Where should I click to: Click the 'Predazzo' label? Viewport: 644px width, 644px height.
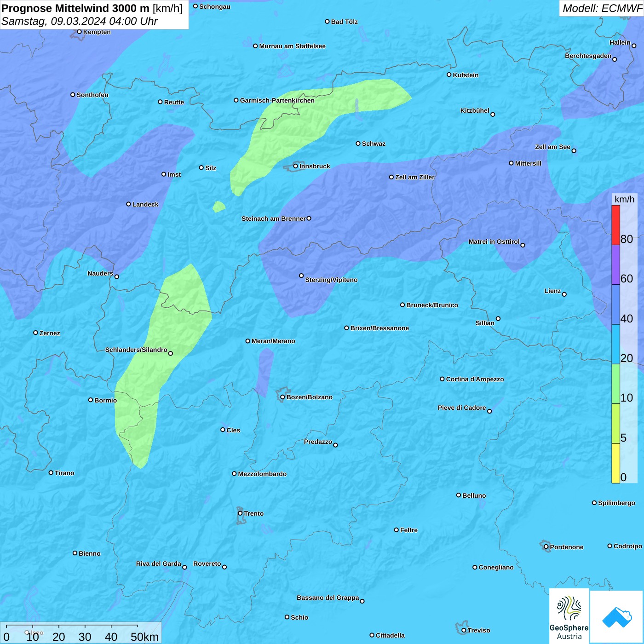tap(318, 442)
